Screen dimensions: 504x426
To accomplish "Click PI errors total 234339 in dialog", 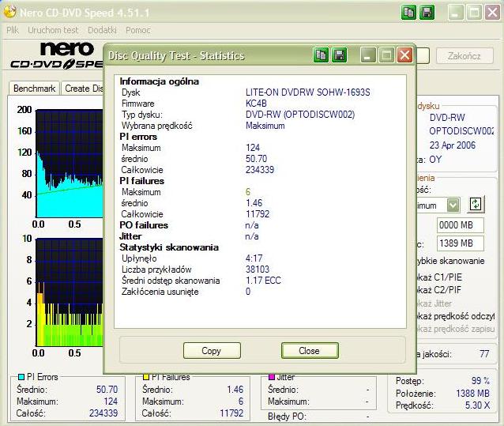I will [259, 169].
